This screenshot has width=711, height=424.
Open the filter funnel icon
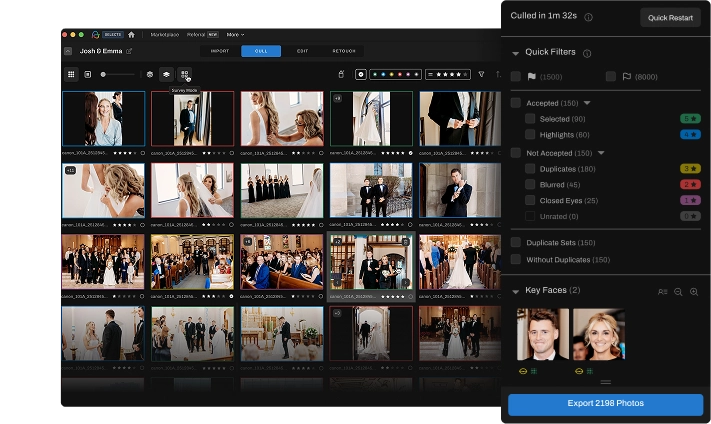click(481, 74)
